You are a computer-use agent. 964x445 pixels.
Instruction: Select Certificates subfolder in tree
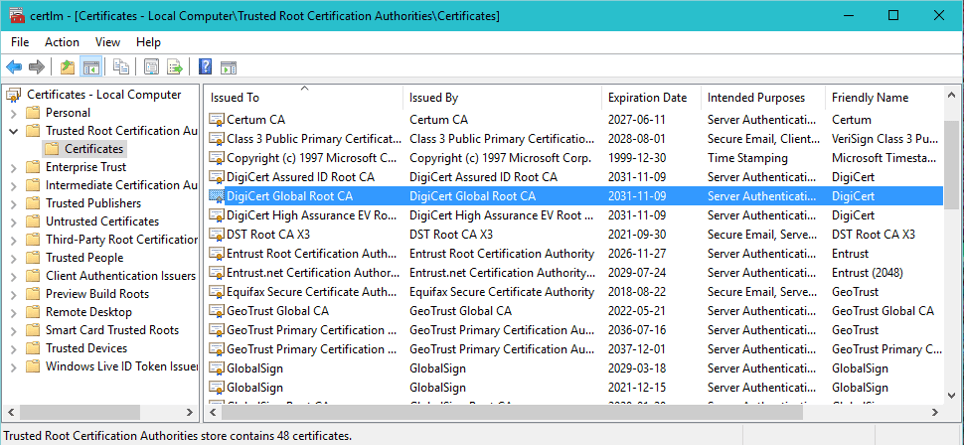point(93,149)
